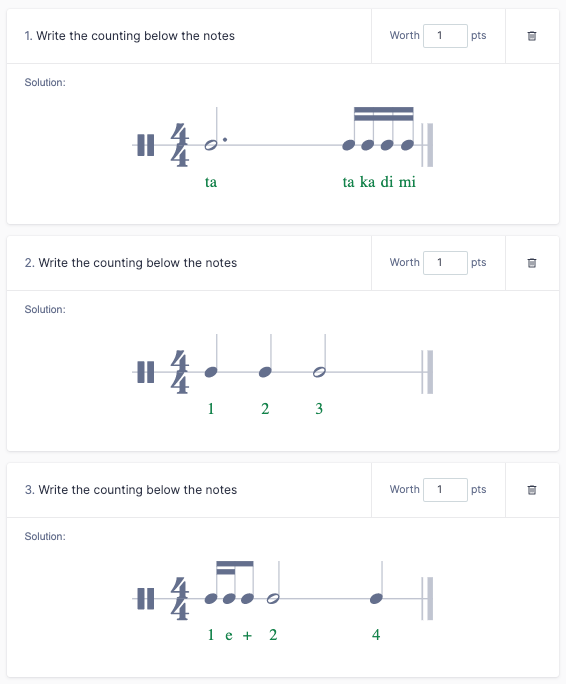Select the beamed sixteenth notes in question 1
This screenshot has width=566, height=684.
[x=378, y=129]
